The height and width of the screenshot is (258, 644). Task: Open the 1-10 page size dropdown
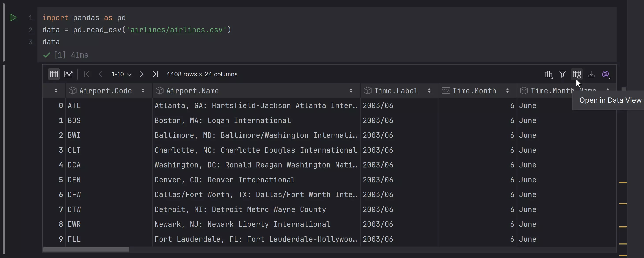(122, 74)
